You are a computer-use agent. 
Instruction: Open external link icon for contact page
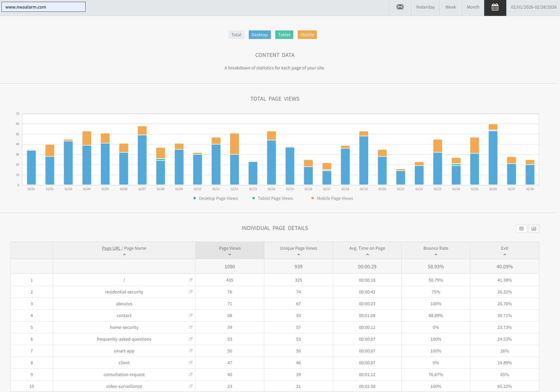point(191,315)
